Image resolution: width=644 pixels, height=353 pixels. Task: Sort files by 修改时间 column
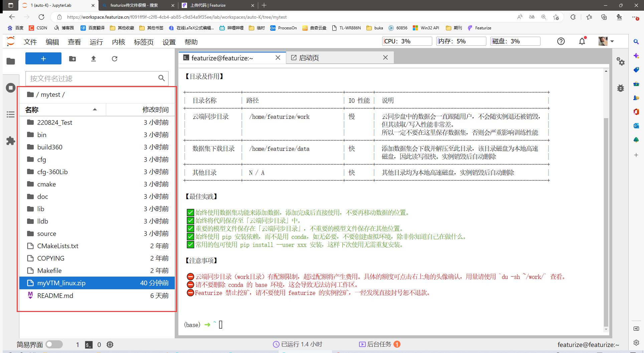tap(140, 109)
